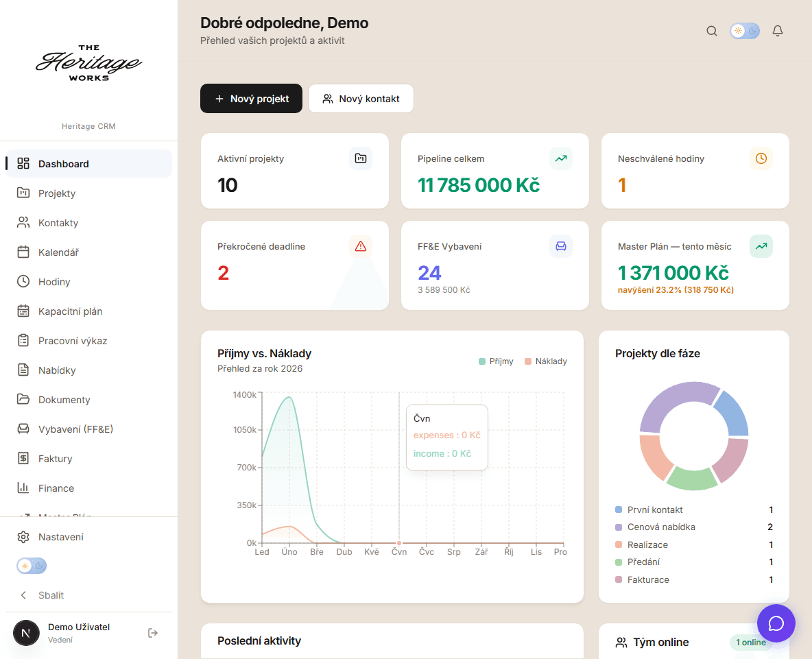
Task: Open the Nastavení settings entry
Action: [x=60, y=536]
